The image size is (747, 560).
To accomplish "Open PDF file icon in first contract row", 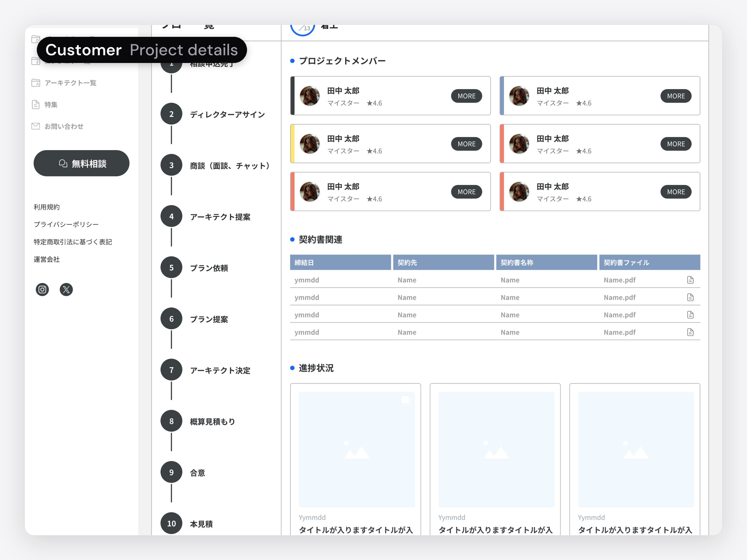I will [690, 280].
